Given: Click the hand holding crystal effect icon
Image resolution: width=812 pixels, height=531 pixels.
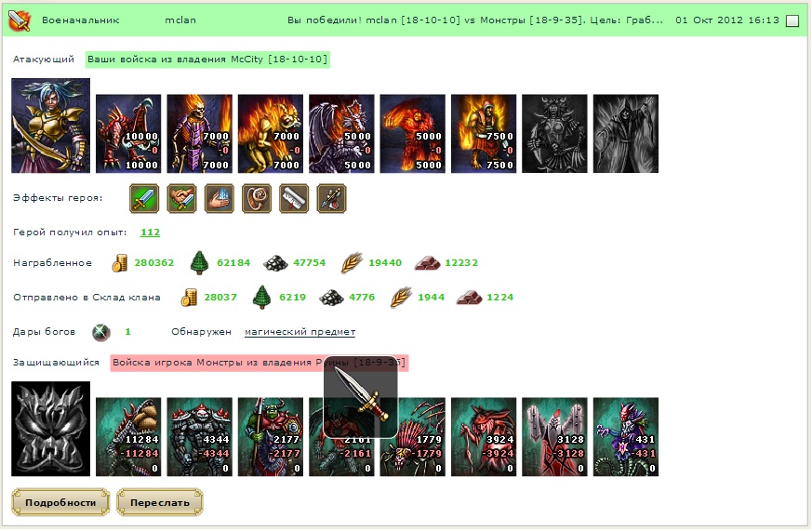Looking at the screenshot, I should point(220,198).
